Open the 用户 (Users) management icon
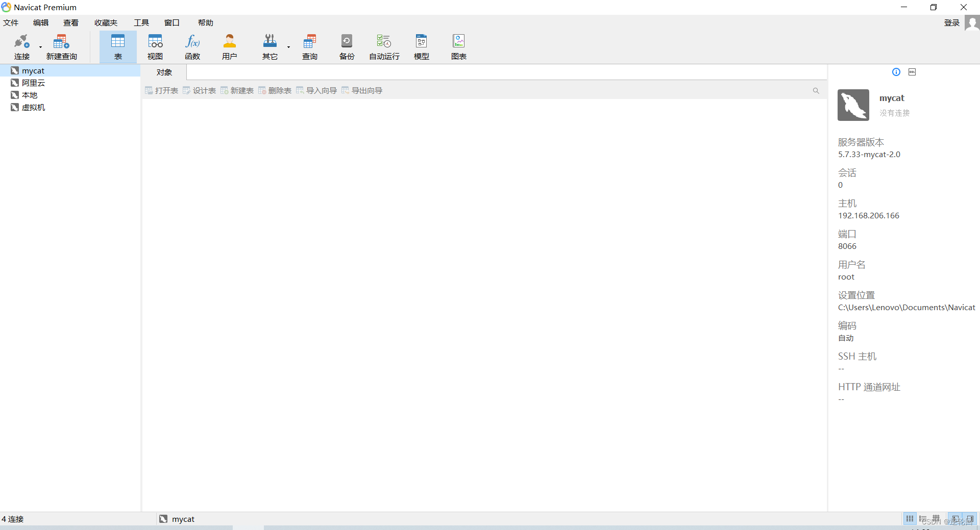This screenshot has width=980, height=530. coord(230,46)
